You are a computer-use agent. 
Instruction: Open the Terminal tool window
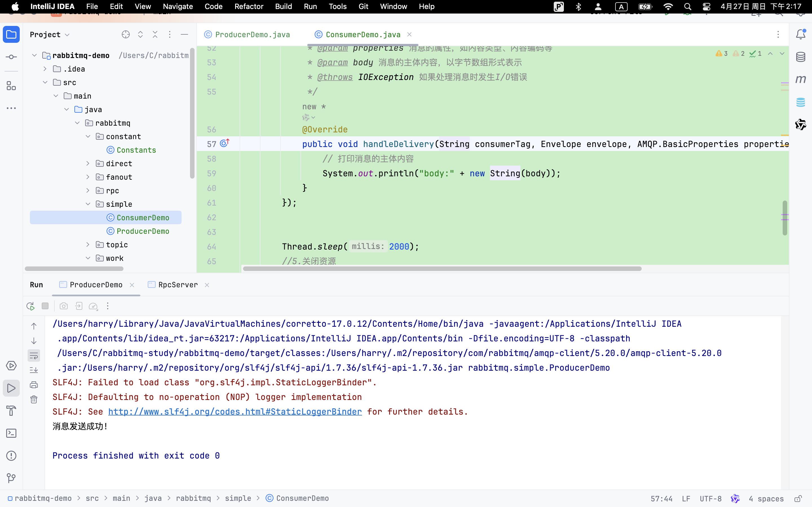[11, 433]
